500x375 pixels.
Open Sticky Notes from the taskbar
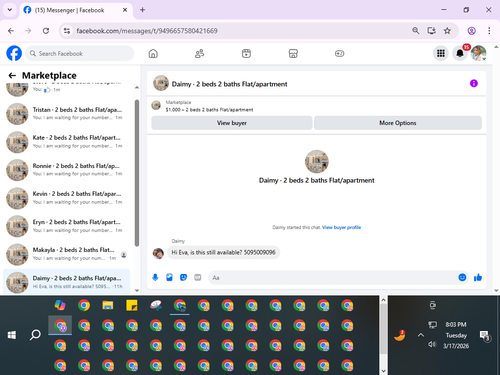[132, 305]
